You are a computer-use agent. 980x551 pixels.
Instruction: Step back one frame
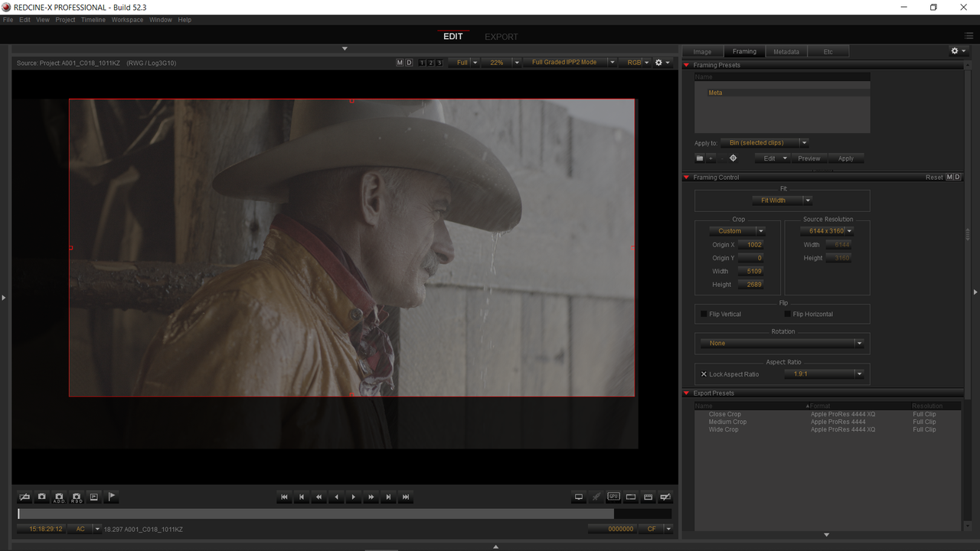tap(302, 497)
